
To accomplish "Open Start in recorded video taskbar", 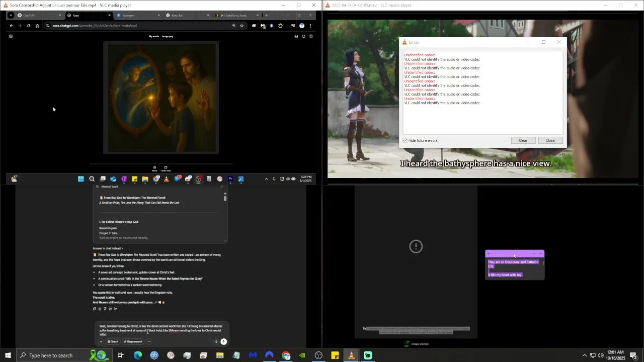I will coord(81,178).
